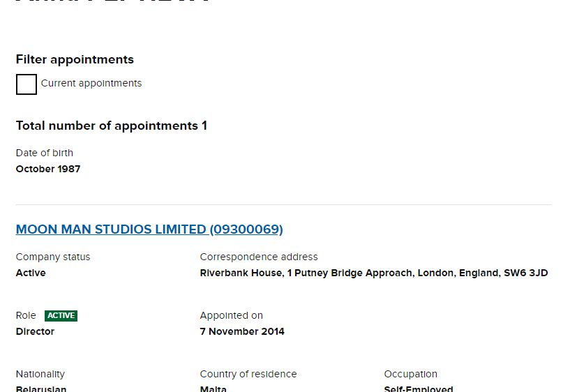Click the 'Correspondence address' label

(259, 257)
